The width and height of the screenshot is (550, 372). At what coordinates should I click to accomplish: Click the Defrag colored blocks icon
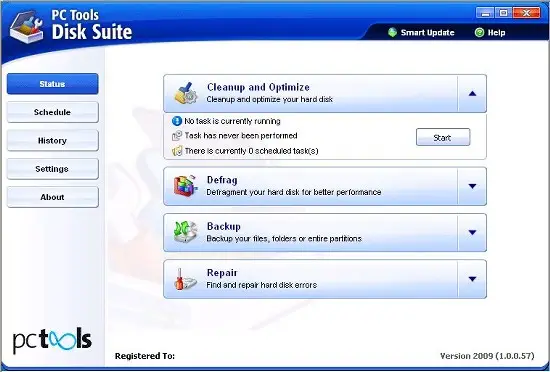coord(186,186)
